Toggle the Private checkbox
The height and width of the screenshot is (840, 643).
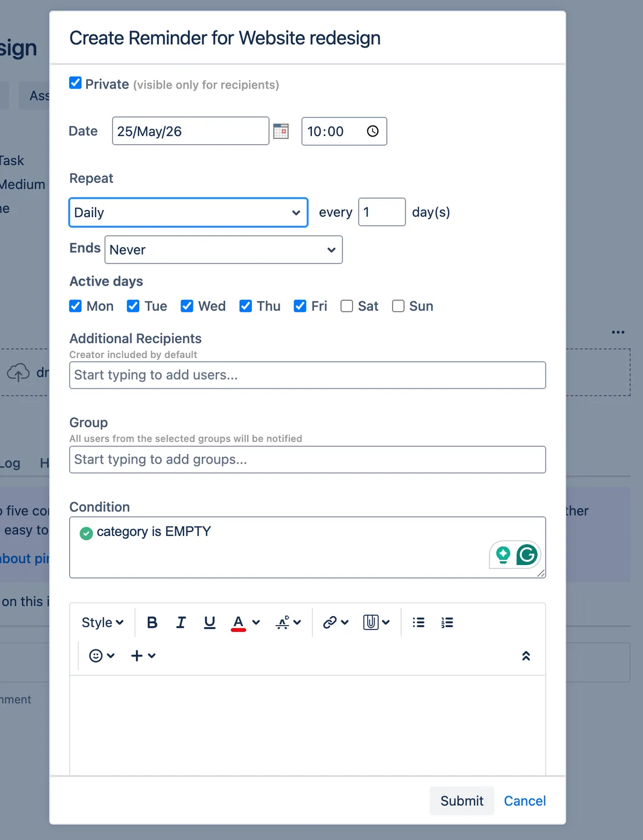pyautogui.click(x=76, y=83)
